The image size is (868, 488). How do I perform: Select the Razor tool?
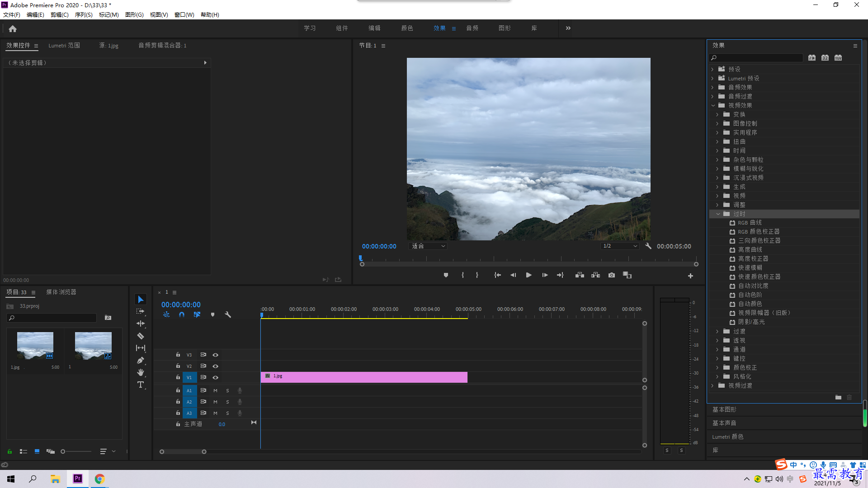pyautogui.click(x=141, y=336)
